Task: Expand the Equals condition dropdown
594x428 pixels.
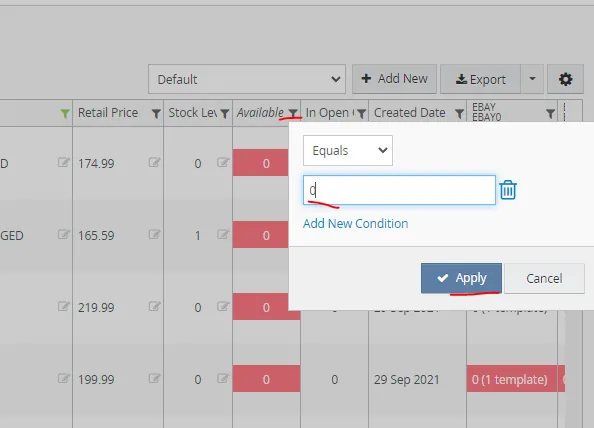Action: pyautogui.click(x=348, y=150)
